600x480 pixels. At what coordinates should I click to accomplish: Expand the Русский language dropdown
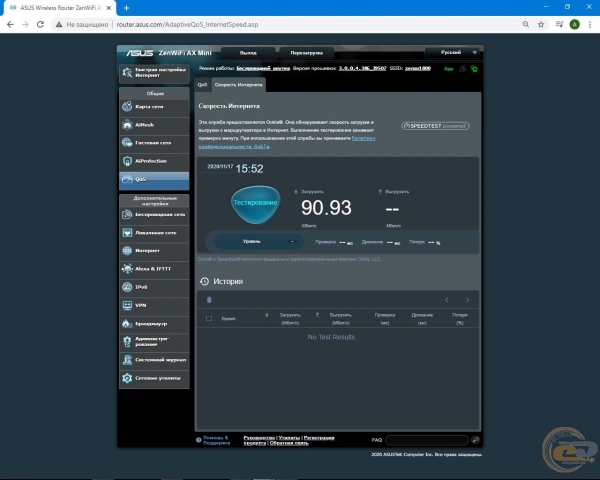tap(454, 52)
